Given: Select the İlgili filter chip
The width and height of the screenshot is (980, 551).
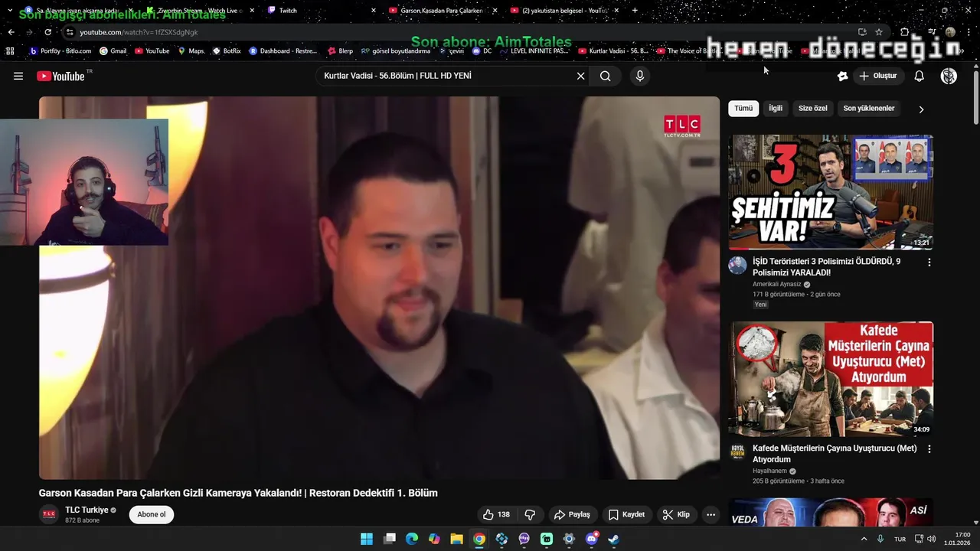Looking at the screenshot, I should (776, 109).
